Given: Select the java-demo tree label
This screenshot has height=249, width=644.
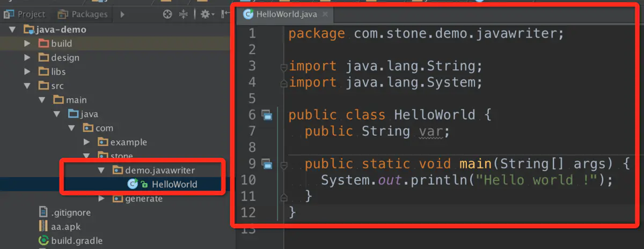Looking at the screenshot, I should tap(61, 30).
